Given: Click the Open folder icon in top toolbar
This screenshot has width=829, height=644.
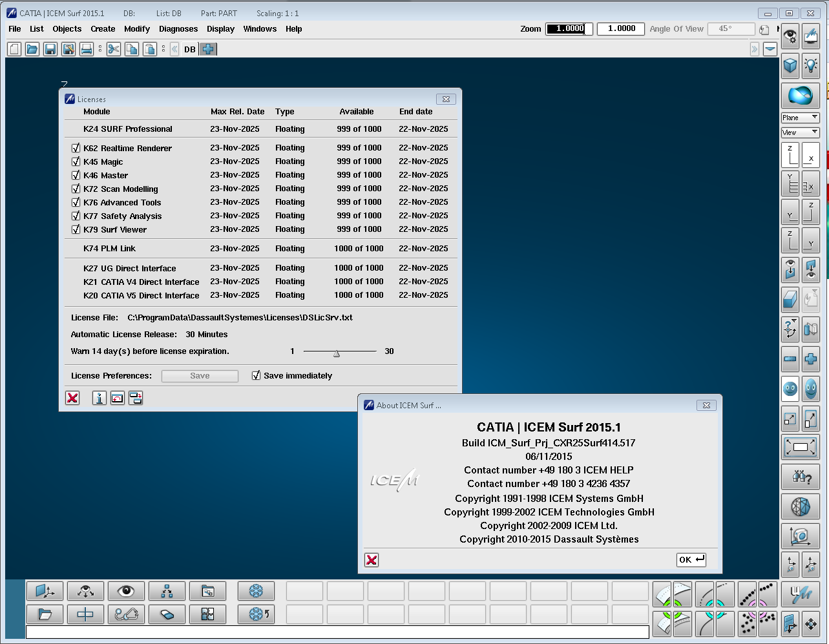Looking at the screenshot, I should coord(32,49).
